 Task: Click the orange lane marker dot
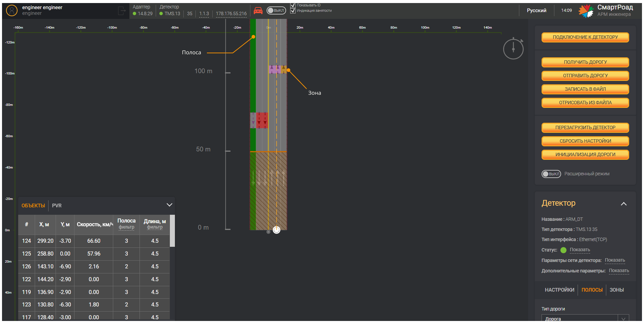[x=253, y=37]
